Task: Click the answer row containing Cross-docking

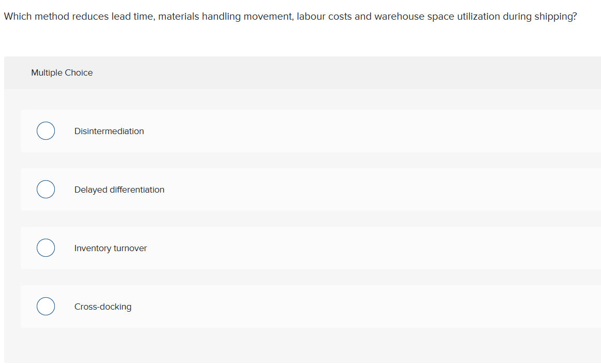Action: (x=259, y=306)
